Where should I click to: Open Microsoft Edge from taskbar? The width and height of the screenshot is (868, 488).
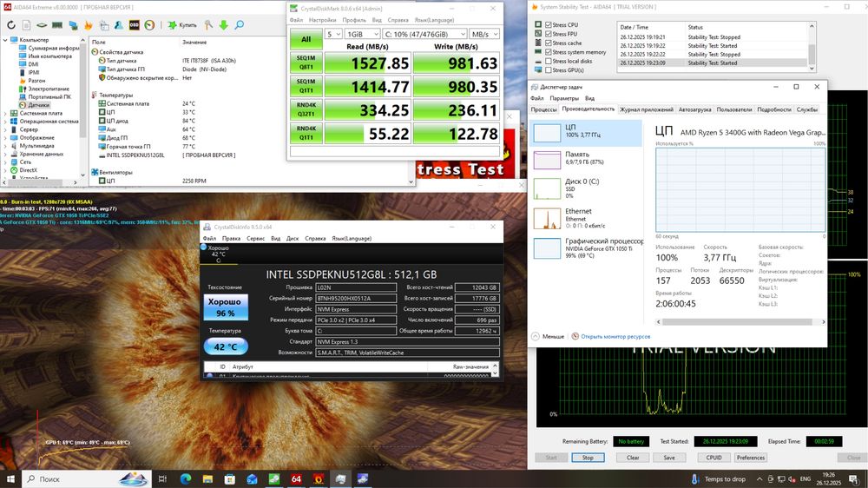tap(185, 479)
